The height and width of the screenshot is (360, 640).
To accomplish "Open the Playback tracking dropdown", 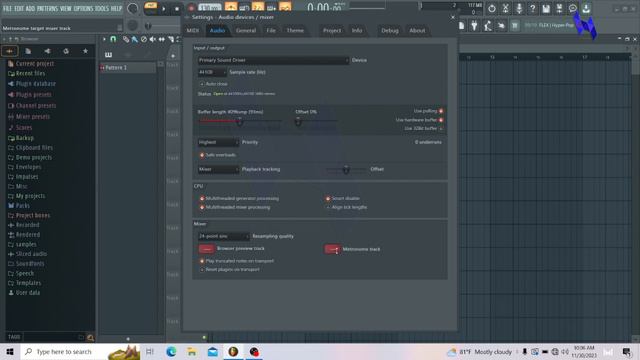I will click(x=218, y=169).
